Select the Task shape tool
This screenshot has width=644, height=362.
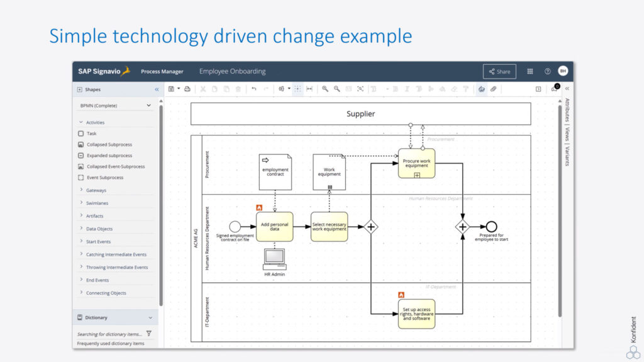(x=89, y=133)
